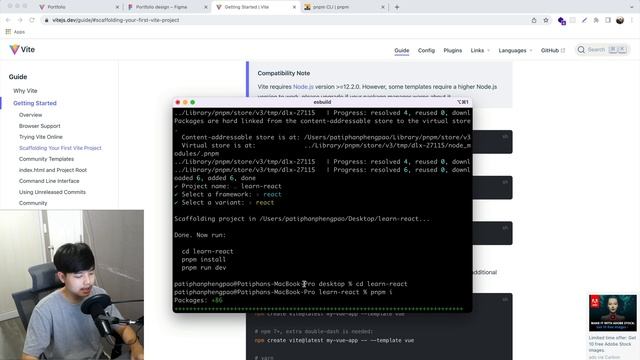This screenshot has height=360, width=640.
Task: Click the 'Compatibility Note' heading
Action: click(284, 73)
